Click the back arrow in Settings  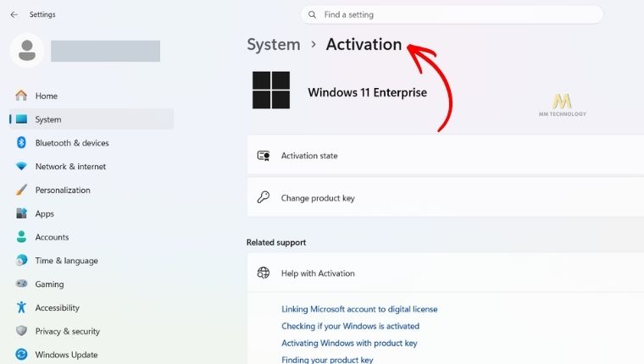tap(14, 14)
